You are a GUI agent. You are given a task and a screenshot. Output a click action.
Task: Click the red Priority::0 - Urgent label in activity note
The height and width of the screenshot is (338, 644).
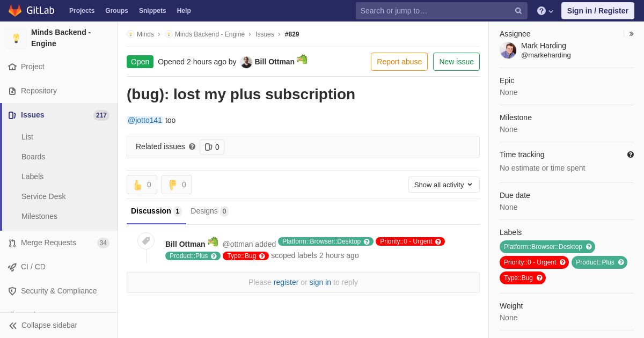coord(410,241)
